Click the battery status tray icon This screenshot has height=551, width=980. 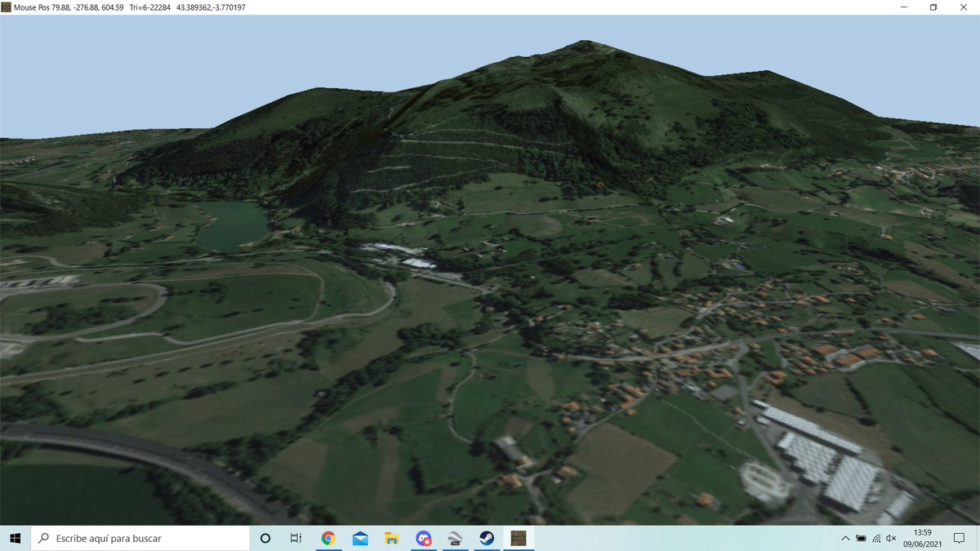[861, 538]
